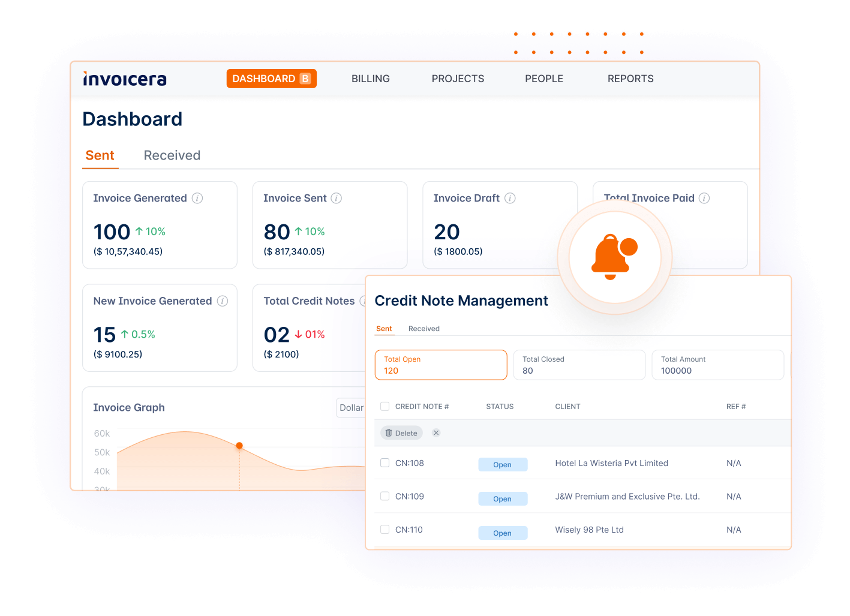Viewport: 850px width, 616px height.
Task: Click the Invoice Draft value 20
Action: point(447,232)
